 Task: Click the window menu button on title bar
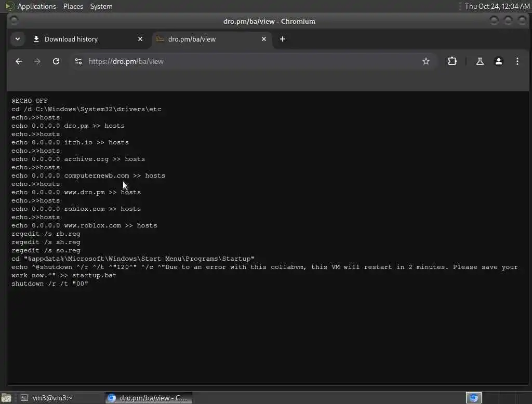pyautogui.click(x=14, y=21)
